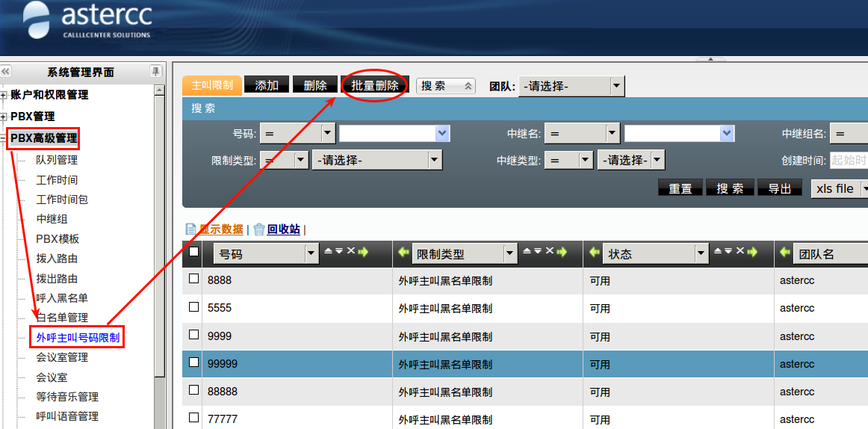The height and width of the screenshot is (429, 868).
Task: Open 队列管理 in the sidebar tree
Action: (x=57, y=160)
